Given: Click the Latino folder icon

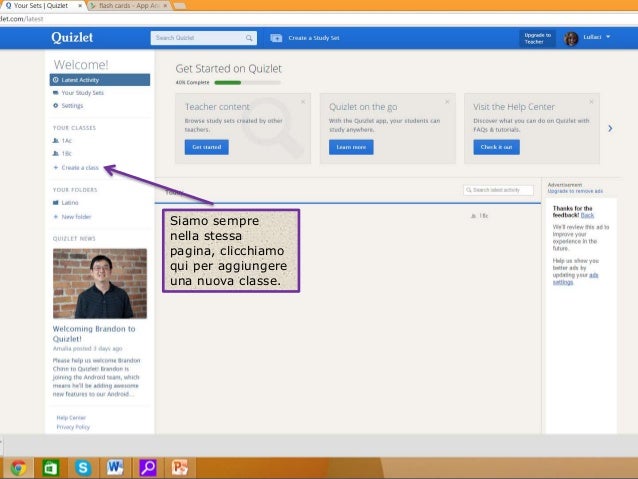Looking at the screenshot, I should click(x=56, y=202).
